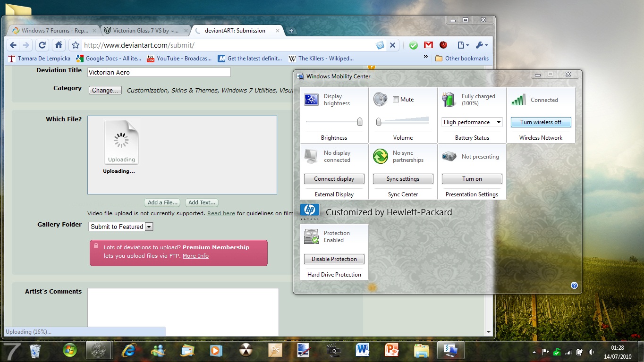Image resolution: width=644 pixels, height=362 pixels.
Task: Open Chrome's page menu
Action: pos(463,45)
